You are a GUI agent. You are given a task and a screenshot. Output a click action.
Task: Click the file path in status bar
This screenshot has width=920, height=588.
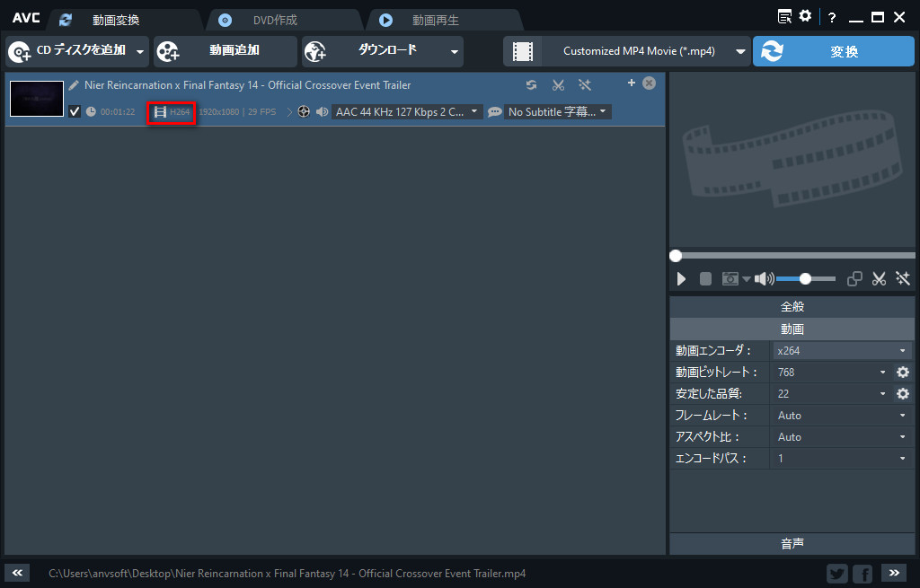[287, 574]
